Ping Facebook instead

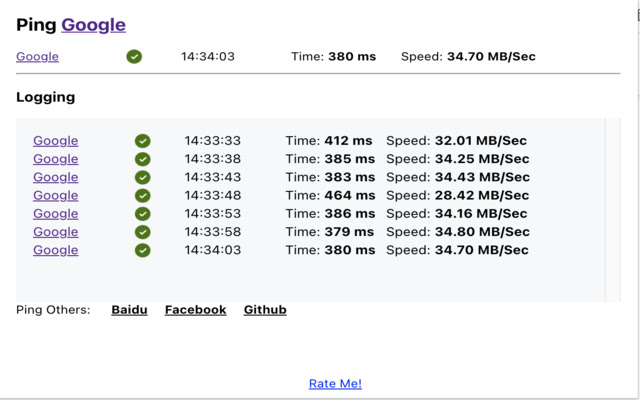tap(195, 310)
